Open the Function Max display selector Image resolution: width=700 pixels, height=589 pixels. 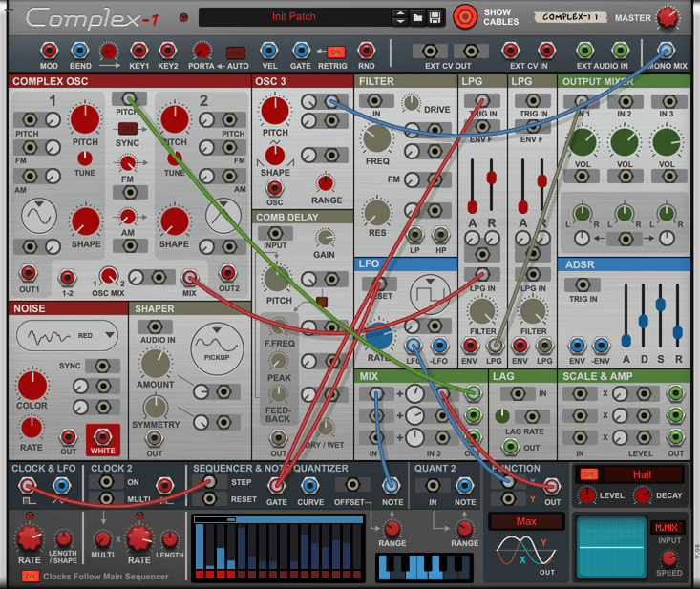coord(526,521)
